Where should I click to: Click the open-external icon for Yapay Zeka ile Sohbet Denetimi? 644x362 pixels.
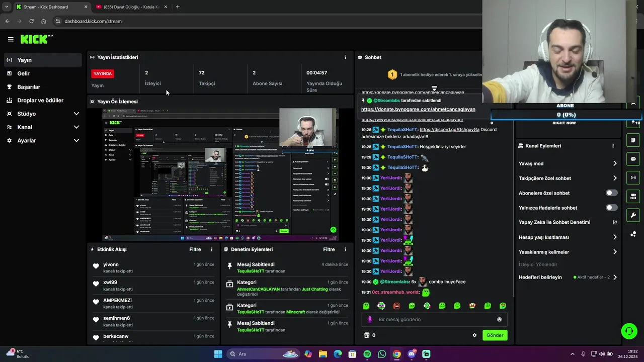(x=615, y=222)
